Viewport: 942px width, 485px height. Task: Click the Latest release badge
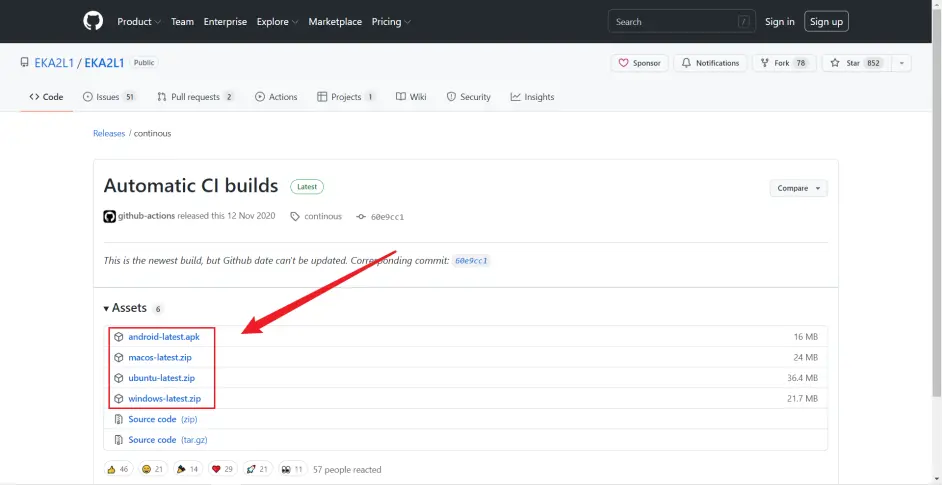tap(307, 187)
